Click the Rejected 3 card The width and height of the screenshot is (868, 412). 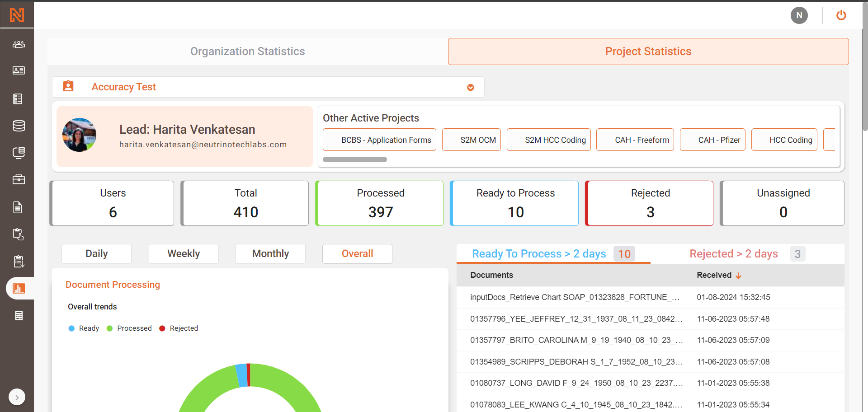point(649,203)
